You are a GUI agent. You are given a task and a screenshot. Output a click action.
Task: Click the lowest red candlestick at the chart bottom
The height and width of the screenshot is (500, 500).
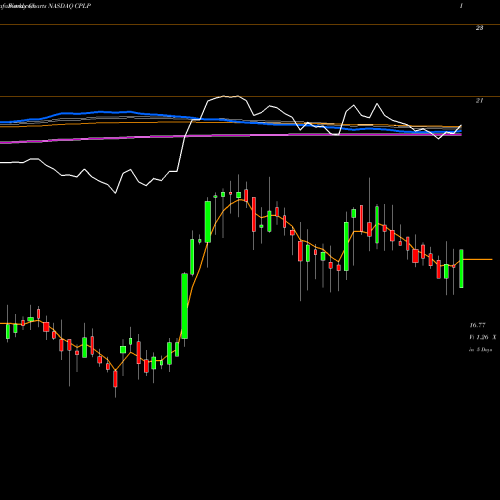[115, 378]
